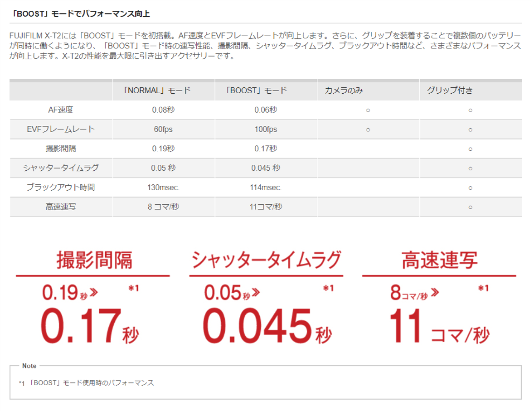
Task: Click the 100fps cell
Action: point(266,129)
